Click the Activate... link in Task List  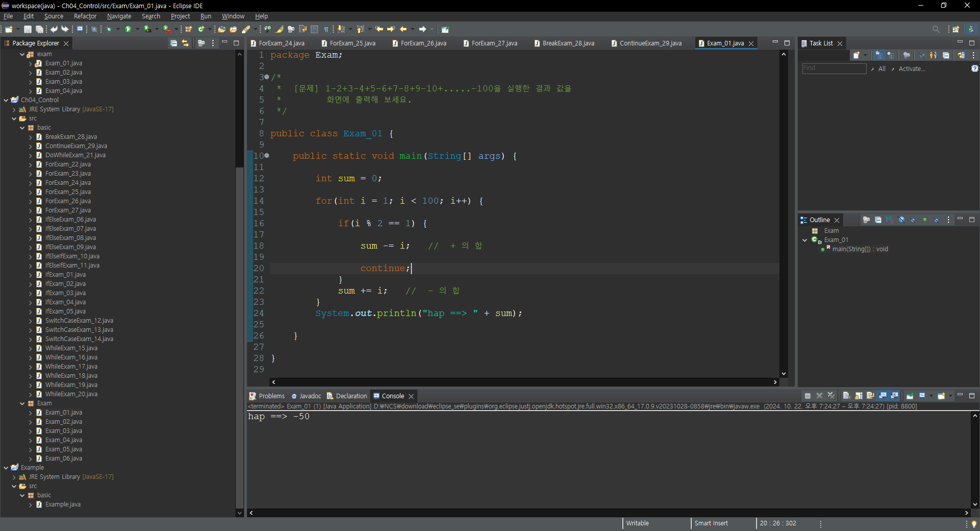tap(912, 69)
